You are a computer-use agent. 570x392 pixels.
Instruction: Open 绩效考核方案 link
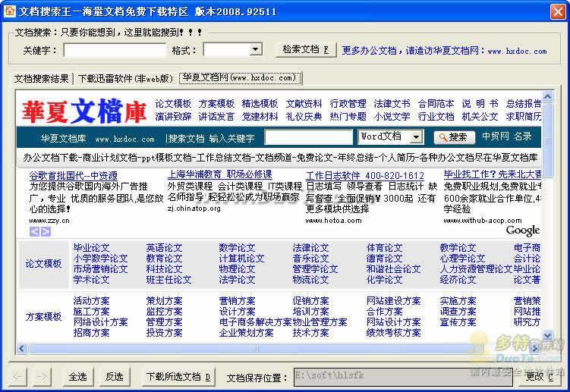(x=394, y=333)
